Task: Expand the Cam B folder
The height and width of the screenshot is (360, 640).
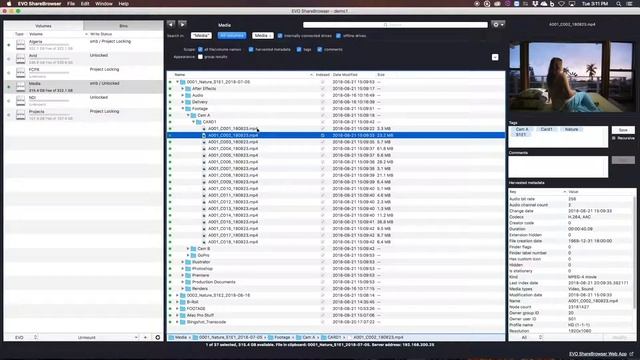Action: tap(188, 249)
